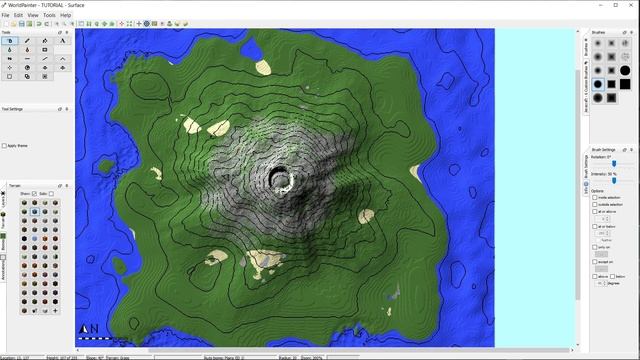Screen dimensions: 640x360
Task: Select the diagonal line Smooth tool
Action: (x=45, y=59)
